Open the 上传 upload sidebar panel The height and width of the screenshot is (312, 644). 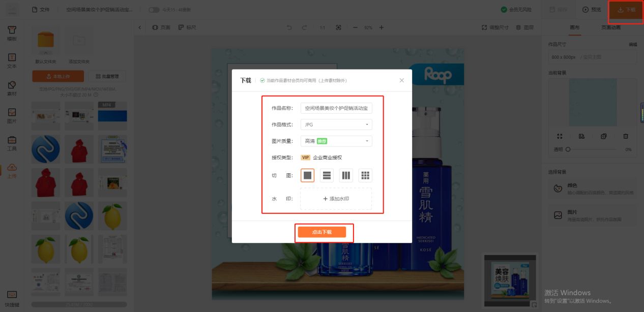point(12,171)
